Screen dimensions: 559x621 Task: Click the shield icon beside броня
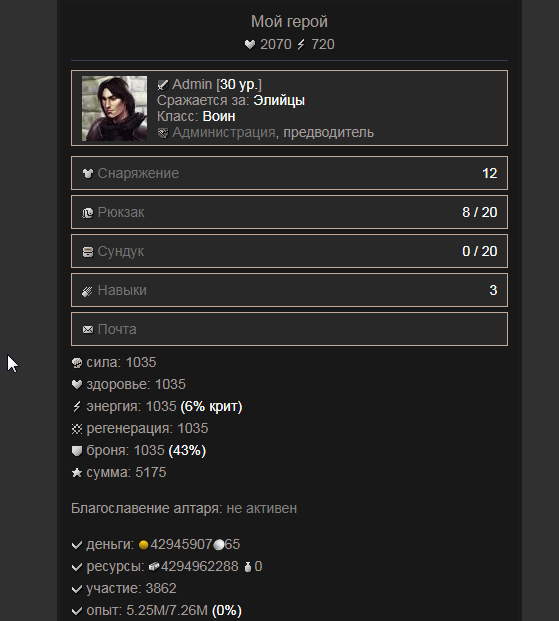pos(77,451)
